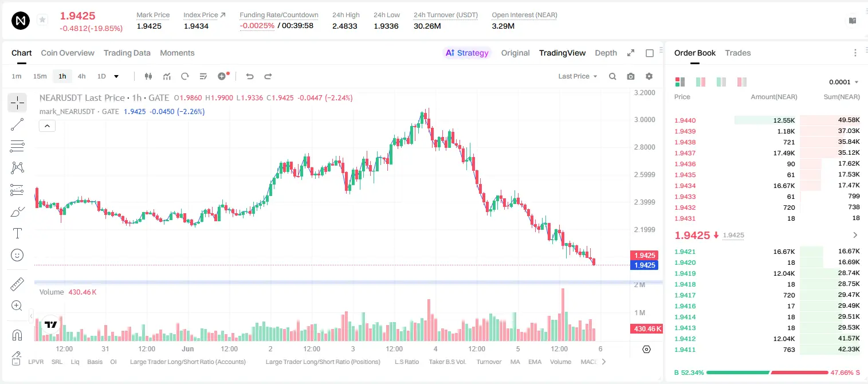Open chart settings gear icon
This screenshot has width=868, height=384.
point(649,76)
